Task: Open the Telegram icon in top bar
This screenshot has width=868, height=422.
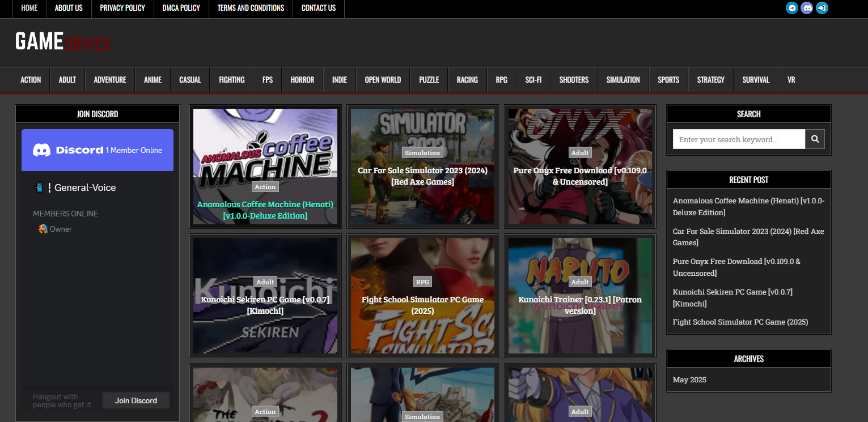Action: click(x=792, y=8)
